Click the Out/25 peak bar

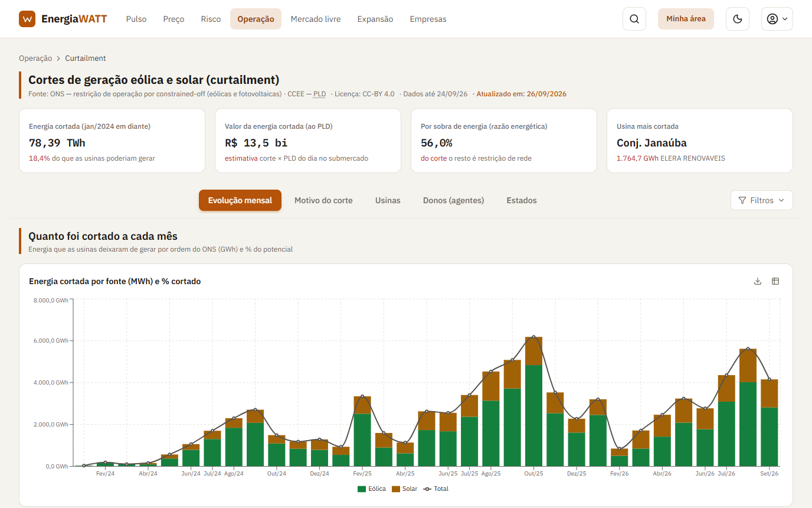coord(533,402)
